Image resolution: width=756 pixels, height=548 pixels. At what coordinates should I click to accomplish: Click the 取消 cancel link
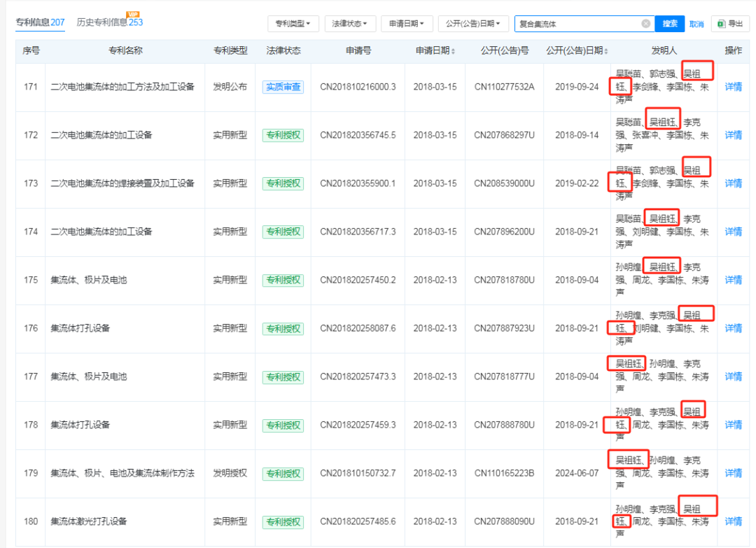tap(696, 24)
